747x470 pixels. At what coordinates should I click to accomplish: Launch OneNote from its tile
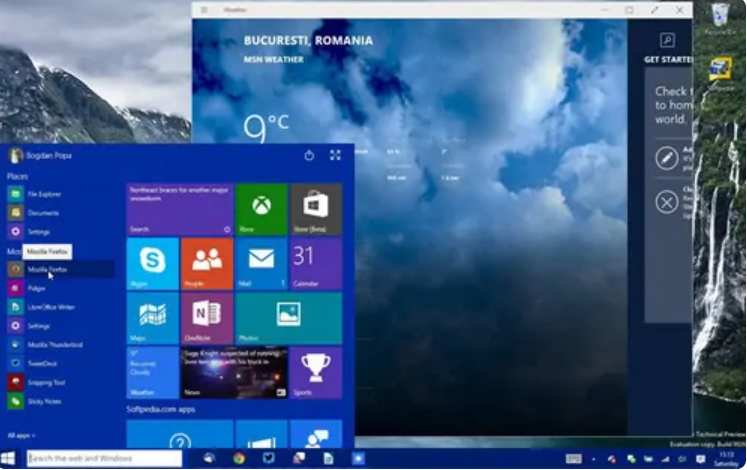point(207,318)
